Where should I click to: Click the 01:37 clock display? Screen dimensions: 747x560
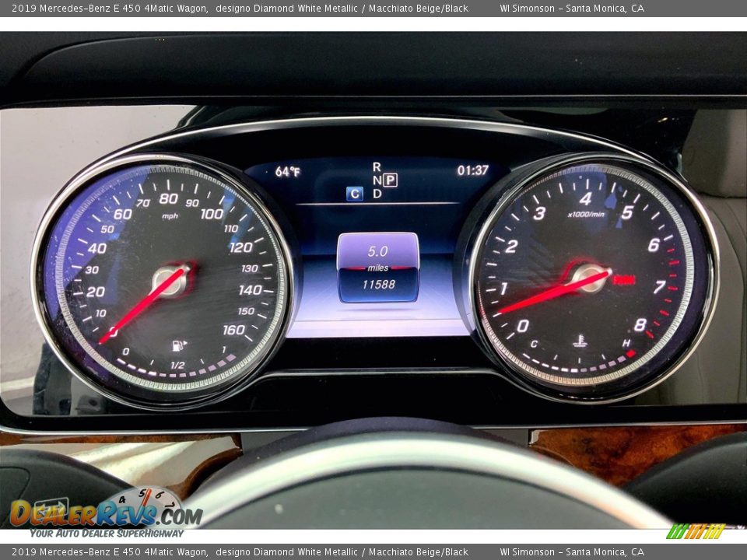(472, 170)
